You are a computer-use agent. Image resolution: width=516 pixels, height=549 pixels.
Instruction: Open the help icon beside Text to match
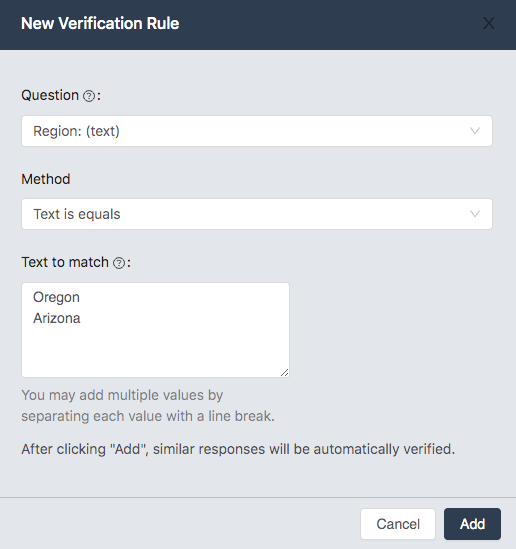click(x=119, y=263)
